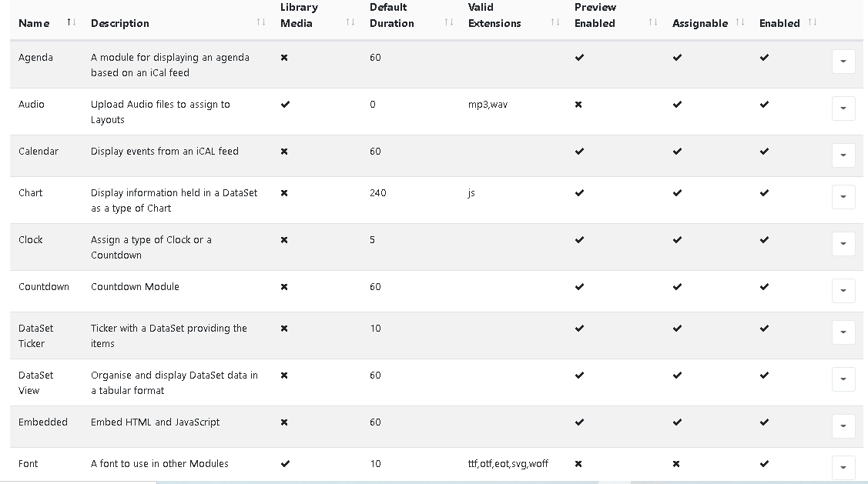Sort by Valid Extensions sort icon
The image size is (868, 484).
pyautogui.click(x=555, y=22)
